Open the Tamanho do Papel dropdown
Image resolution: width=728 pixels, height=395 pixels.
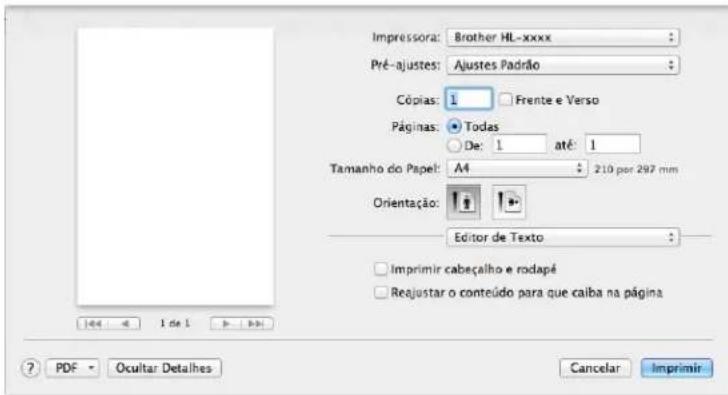[517, 168]
